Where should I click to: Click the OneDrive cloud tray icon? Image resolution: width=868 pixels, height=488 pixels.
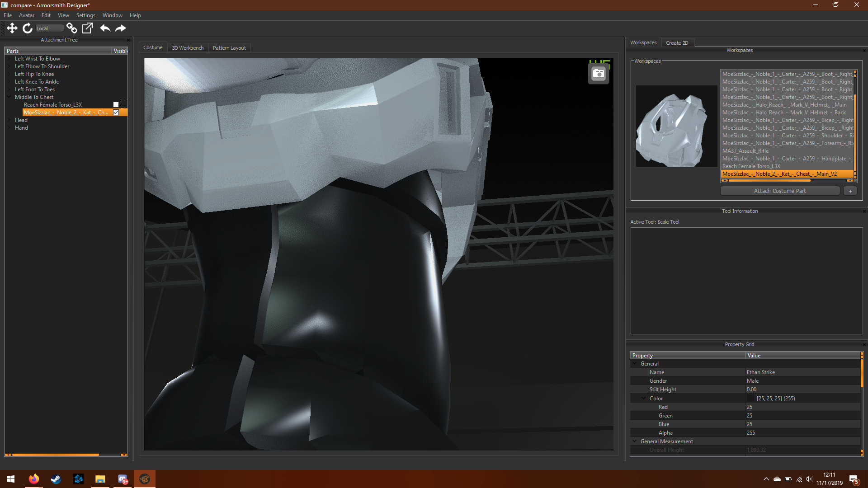coord(777,479)
